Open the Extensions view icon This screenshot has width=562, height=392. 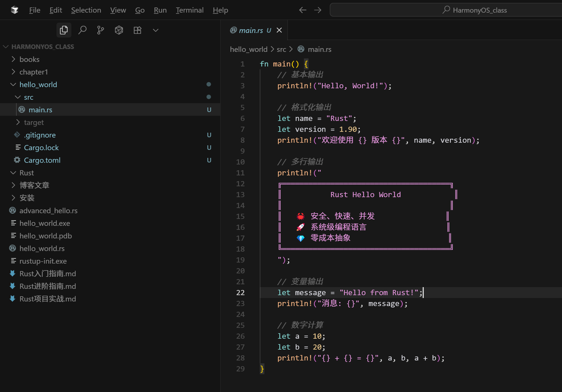tap(138, 30)
